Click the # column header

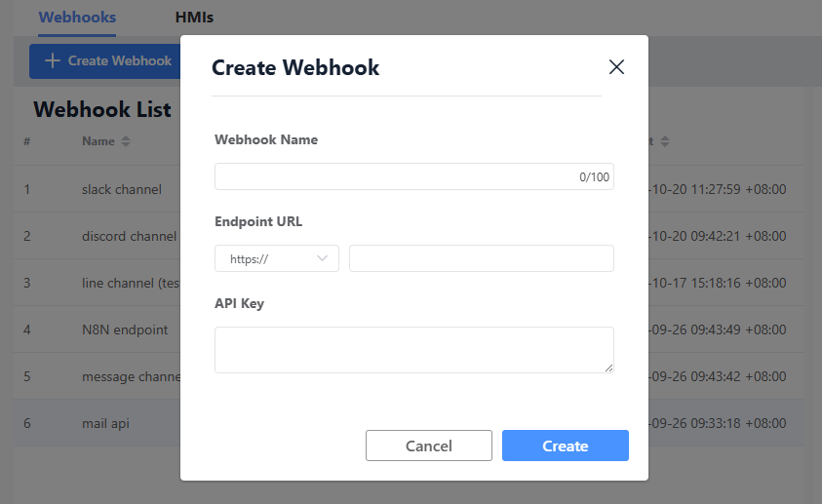tap(27, 142)
